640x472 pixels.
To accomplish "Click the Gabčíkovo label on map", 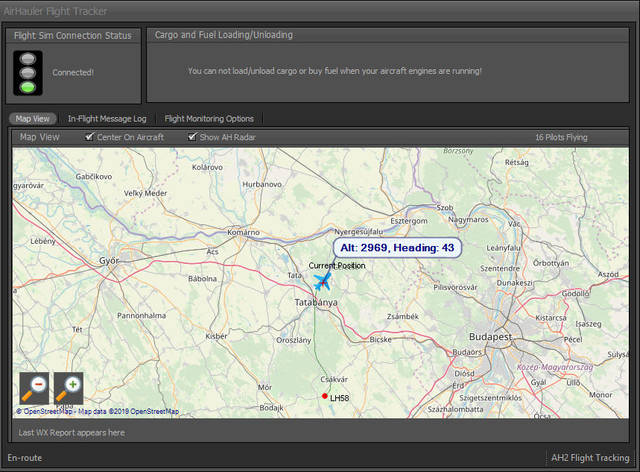I will (93, 176).
